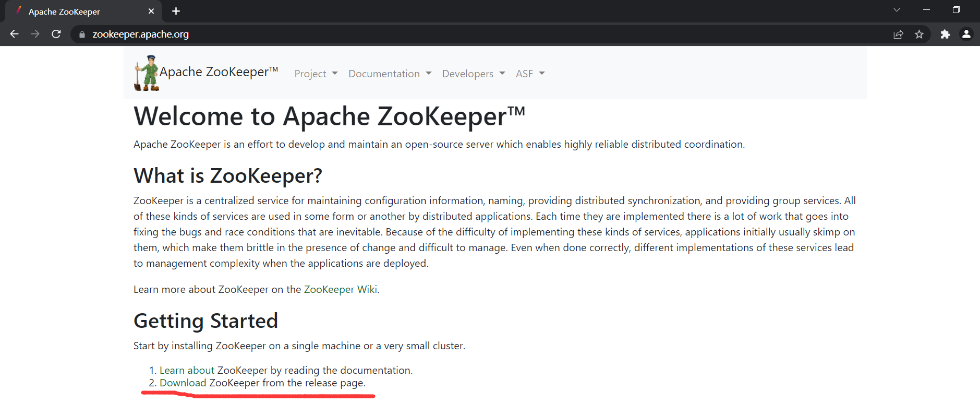Image resolution: width=980 pixels, height=402 pixels.
Task: Click the share page icon in address bar
Action: [x=898, y=34]
